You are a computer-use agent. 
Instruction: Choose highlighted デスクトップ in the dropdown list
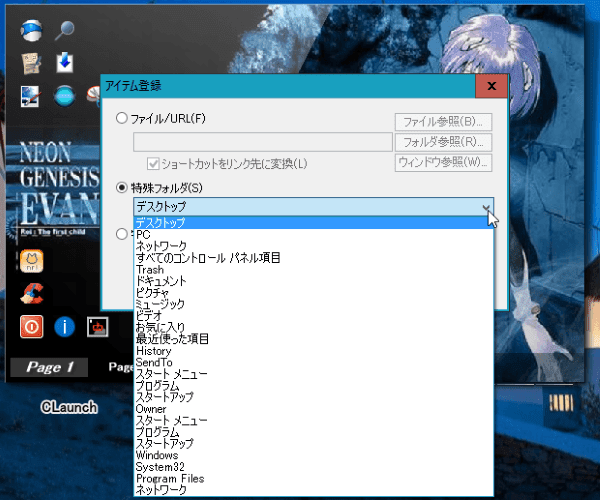313,223
